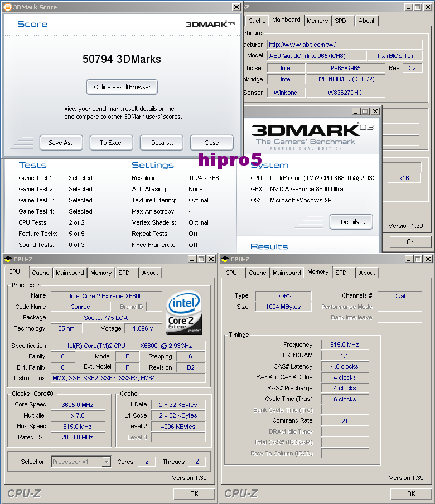The height and width of the screenshot is (504, 435).
Task: Click the CPU-Z title bar icon in Memory window
Action: coord(225,259)
